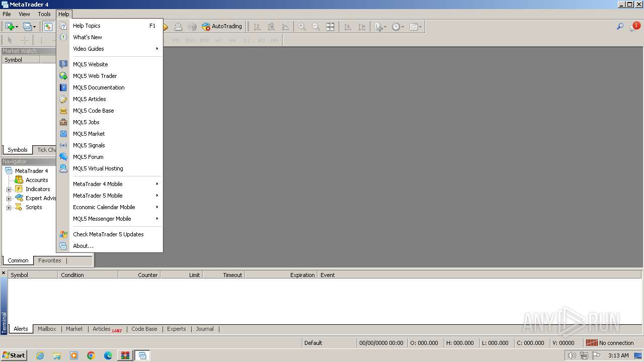Open MQL5 Documentation entry

[x=110, y=87]
